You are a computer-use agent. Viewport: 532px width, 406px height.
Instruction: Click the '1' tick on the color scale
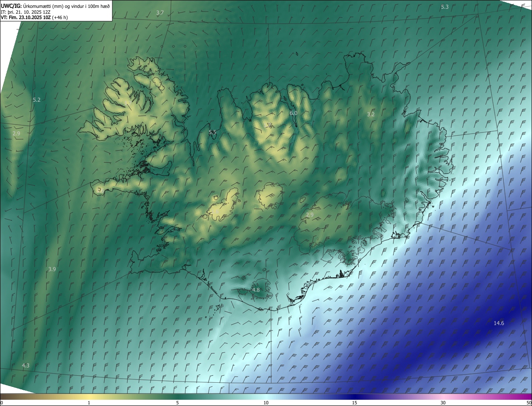tap(89, 403)
